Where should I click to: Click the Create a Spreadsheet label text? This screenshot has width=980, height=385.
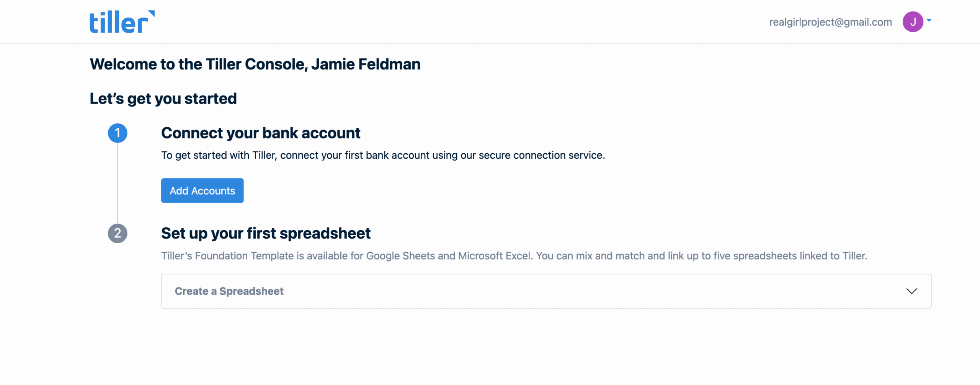click(x=229, y=291)
